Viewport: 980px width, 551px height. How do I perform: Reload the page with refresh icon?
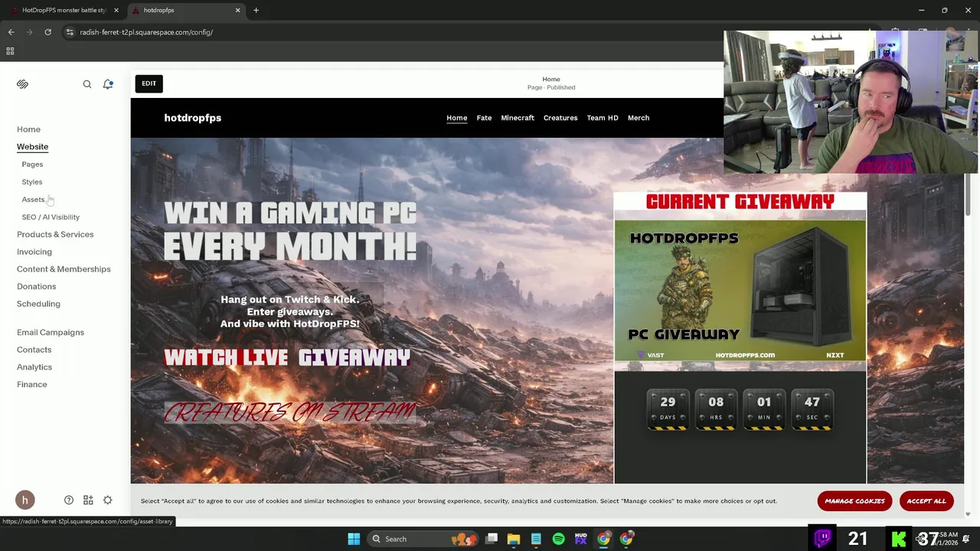[47, 32]
